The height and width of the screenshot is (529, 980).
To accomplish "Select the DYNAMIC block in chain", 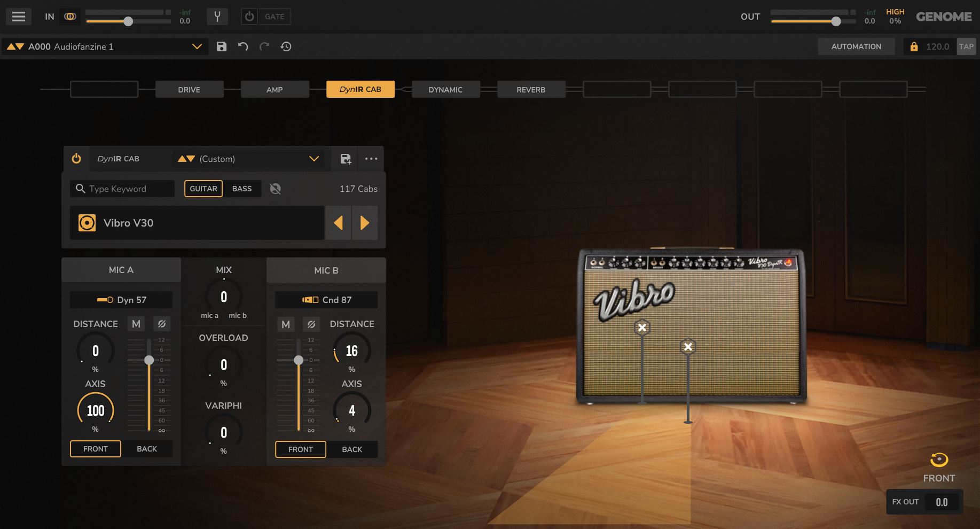I will tap(445, 89).
